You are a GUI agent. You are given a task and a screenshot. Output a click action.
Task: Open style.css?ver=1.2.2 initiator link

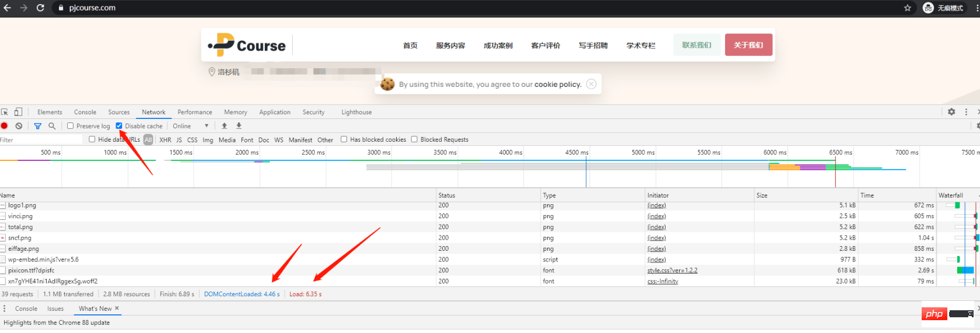pyautogui.click(x=672, y=271)
